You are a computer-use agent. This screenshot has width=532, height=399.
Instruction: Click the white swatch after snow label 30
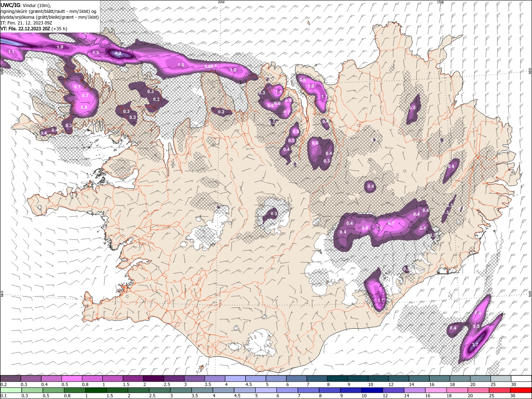click(521, 379)
